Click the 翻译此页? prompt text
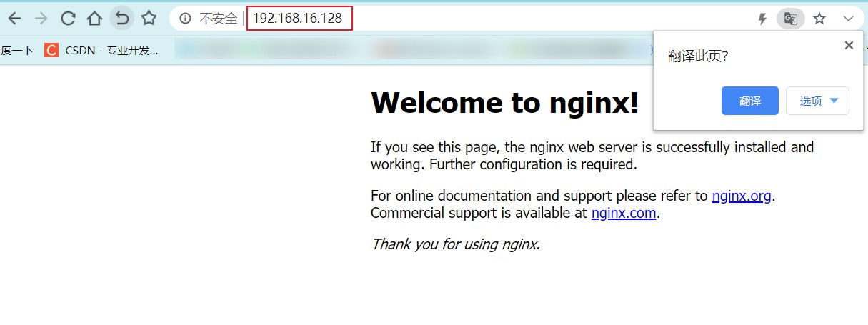This screenshot has width=868, height=325. 698,56
